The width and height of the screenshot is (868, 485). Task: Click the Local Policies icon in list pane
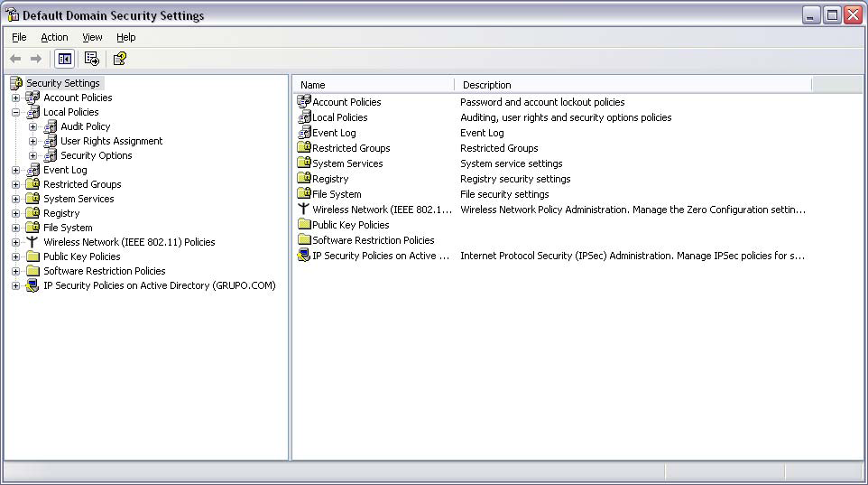[x=304, y=117]
